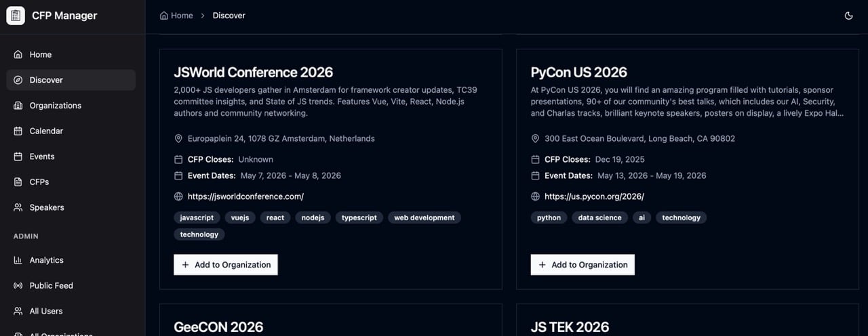Open the Home sidebar item
This screenshot has width=868, height=336.
(71, 54)
